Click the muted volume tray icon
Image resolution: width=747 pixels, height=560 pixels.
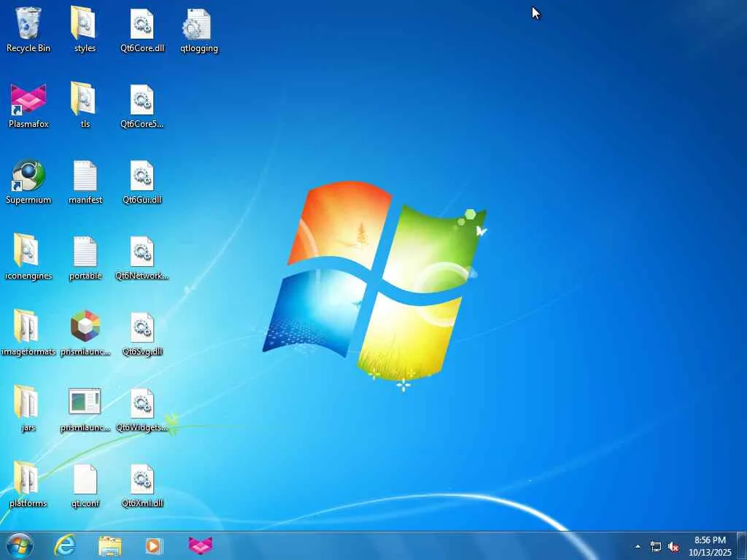click(673, 547)
